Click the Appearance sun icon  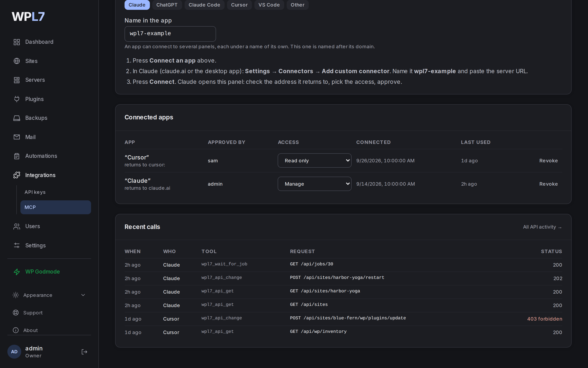tap(16, 295)
